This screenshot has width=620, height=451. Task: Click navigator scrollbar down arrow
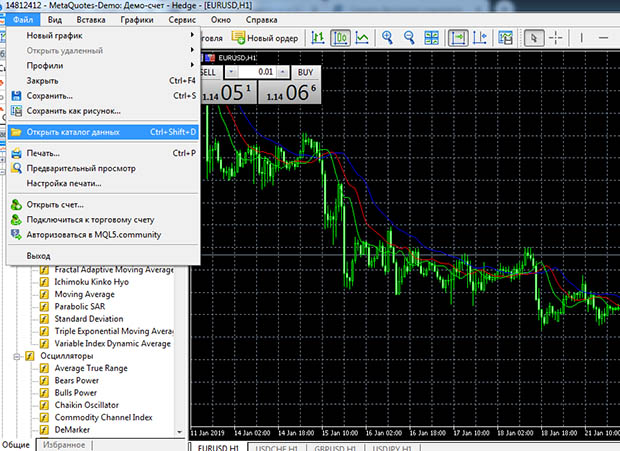tap(180, 432)
